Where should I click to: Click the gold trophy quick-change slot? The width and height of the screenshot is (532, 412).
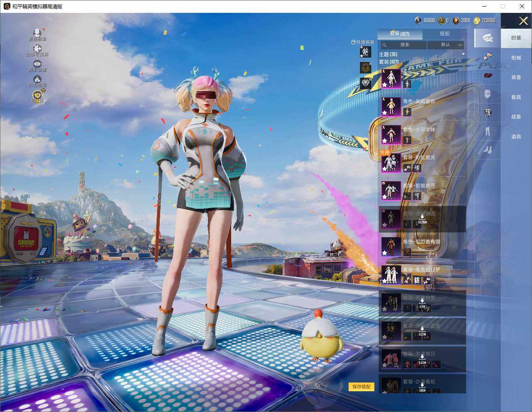pyautogui.click(x=365, y=67)
